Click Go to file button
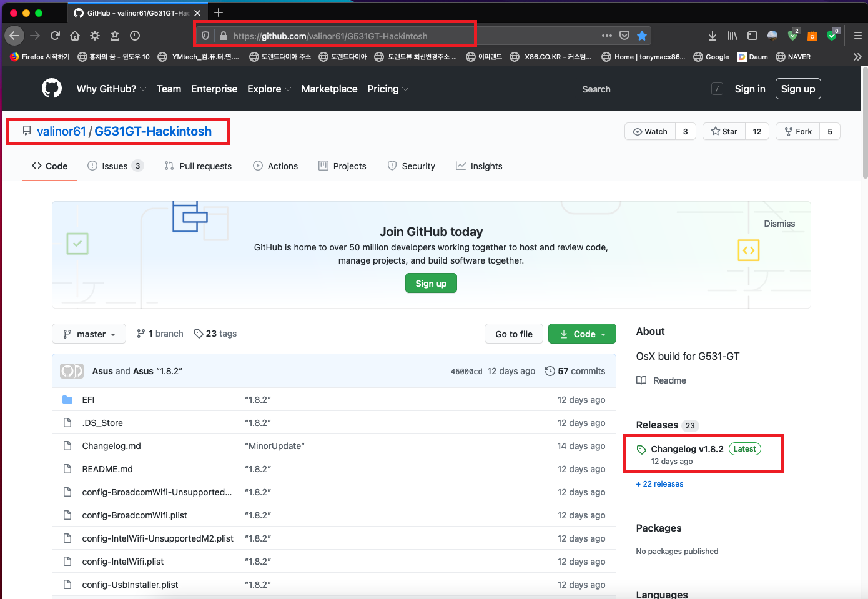The image size is (868, 599). tap(514, 334)
